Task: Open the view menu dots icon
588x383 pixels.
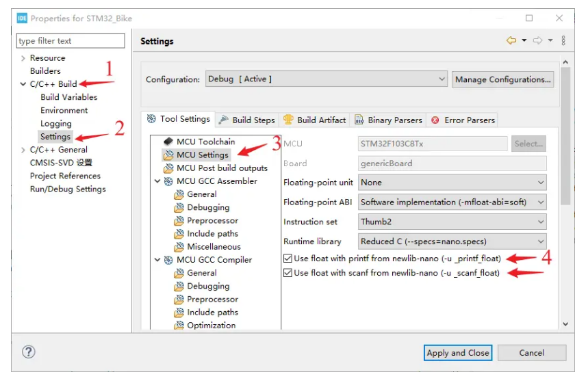Action: 563,40
